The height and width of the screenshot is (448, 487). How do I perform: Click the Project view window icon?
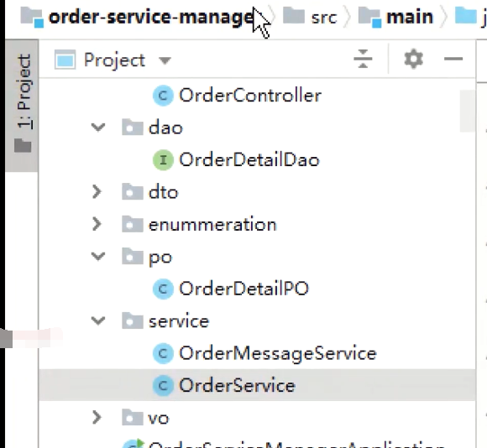point(65,60)
